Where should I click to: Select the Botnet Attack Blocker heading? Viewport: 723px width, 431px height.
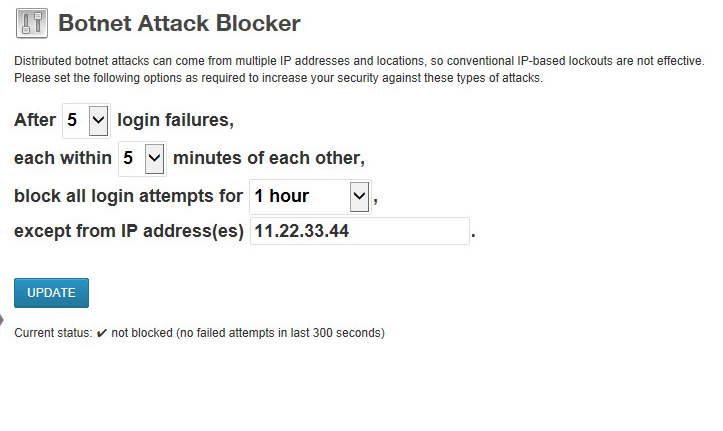coord(179,23)
